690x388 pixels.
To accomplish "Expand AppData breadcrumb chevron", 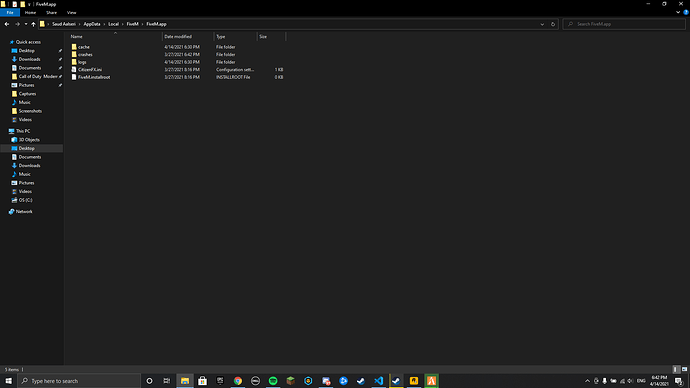I will click(x=104, y=24).
